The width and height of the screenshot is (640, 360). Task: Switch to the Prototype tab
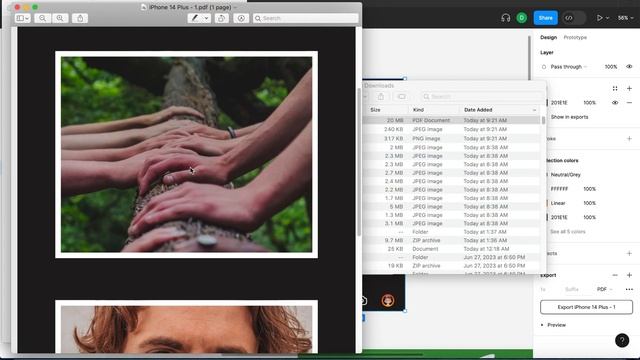pos(575,37)
